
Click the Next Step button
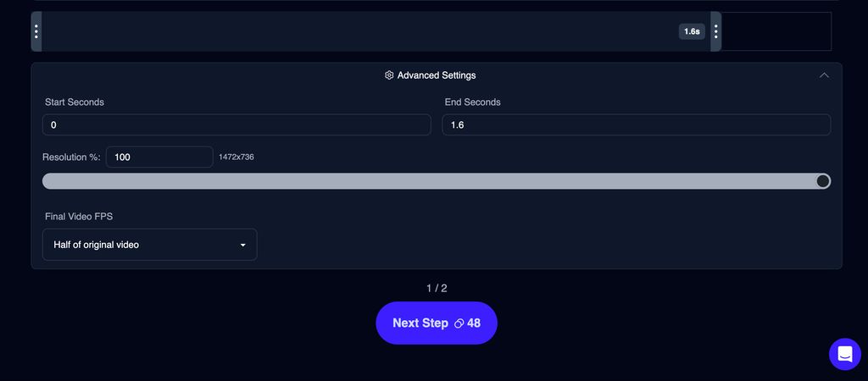coord(437,323)
